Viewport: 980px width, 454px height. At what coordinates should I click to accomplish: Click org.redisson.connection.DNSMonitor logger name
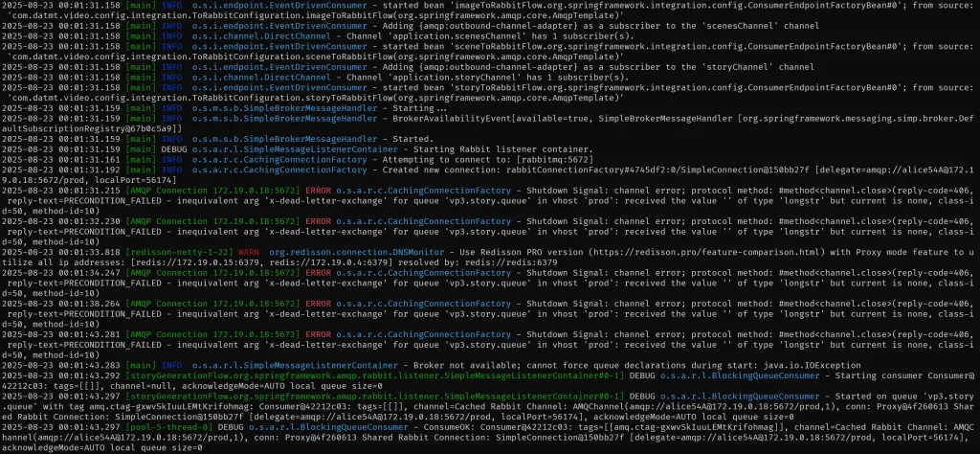(356, 252)
